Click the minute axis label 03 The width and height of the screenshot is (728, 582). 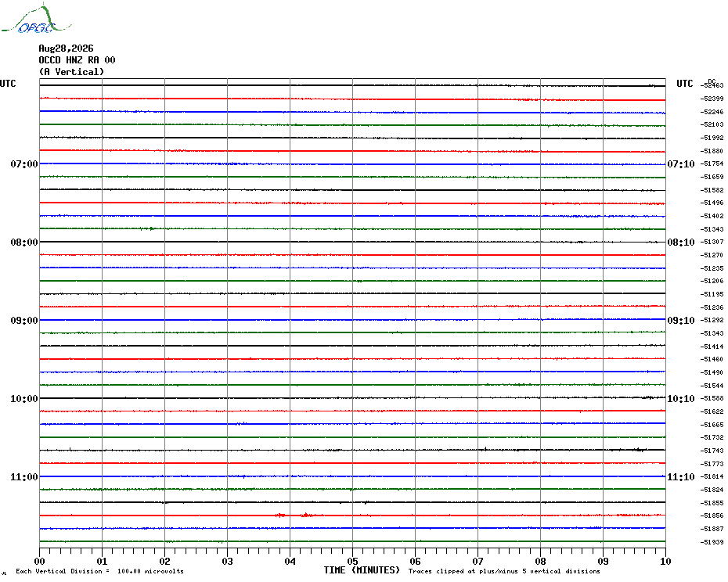(228, 561)
